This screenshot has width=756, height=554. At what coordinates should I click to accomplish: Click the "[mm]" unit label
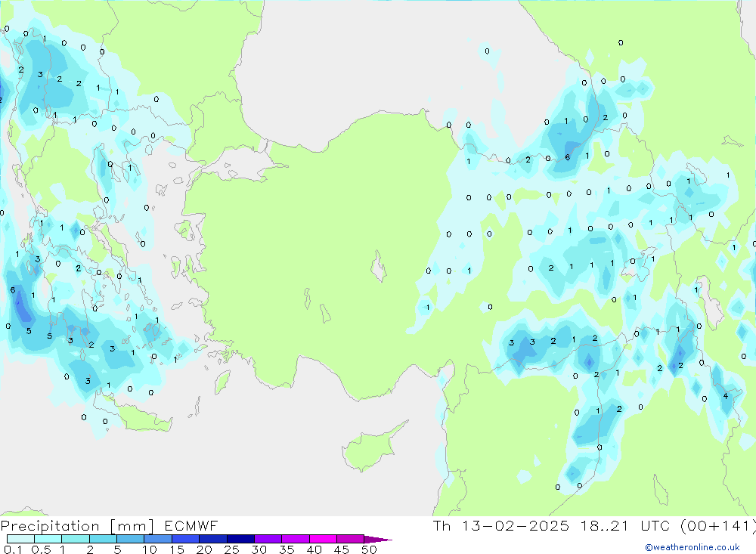click(x=132, y=526)
